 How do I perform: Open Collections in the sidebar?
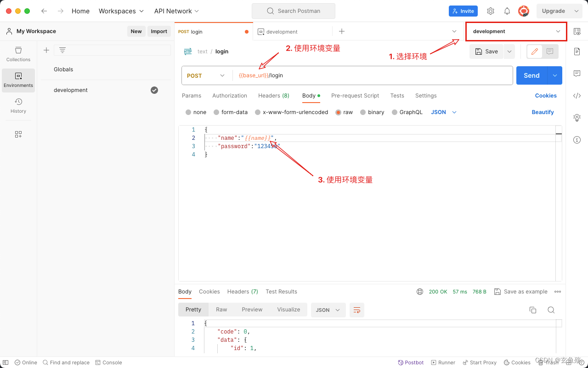pos(18,54)
